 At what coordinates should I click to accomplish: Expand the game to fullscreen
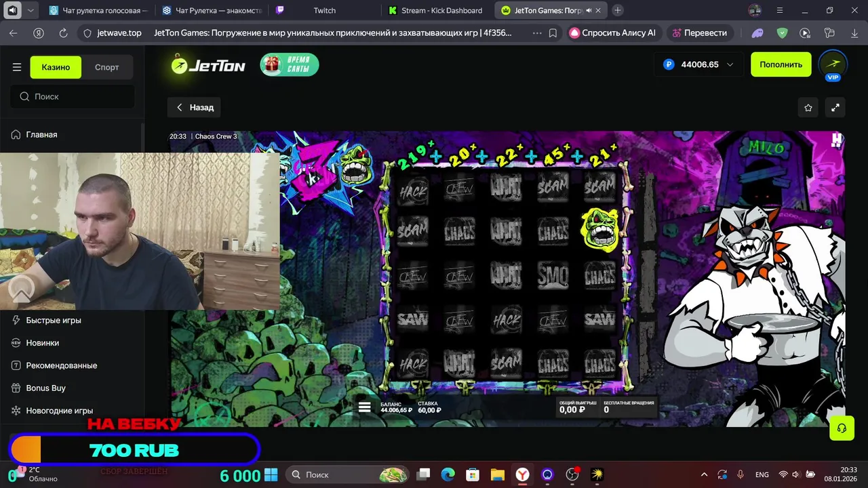[835, 107]
